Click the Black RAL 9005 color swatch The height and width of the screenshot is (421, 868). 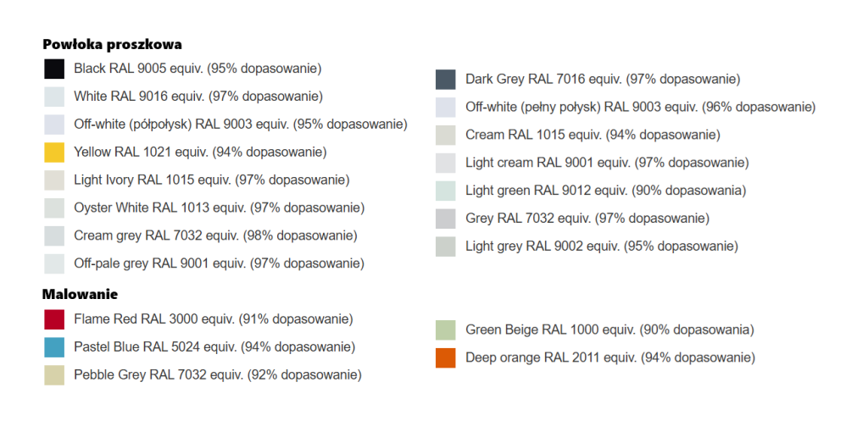click(54, 69)
